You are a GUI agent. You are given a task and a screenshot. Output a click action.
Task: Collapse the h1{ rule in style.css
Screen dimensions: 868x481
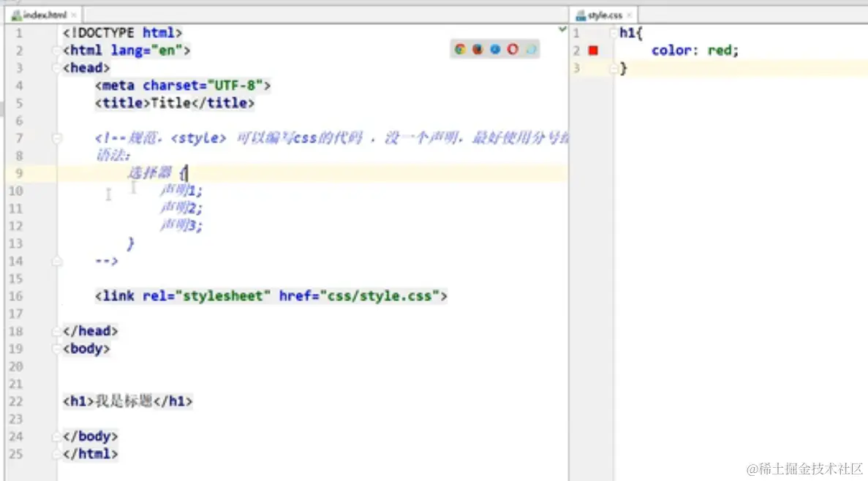614,33
